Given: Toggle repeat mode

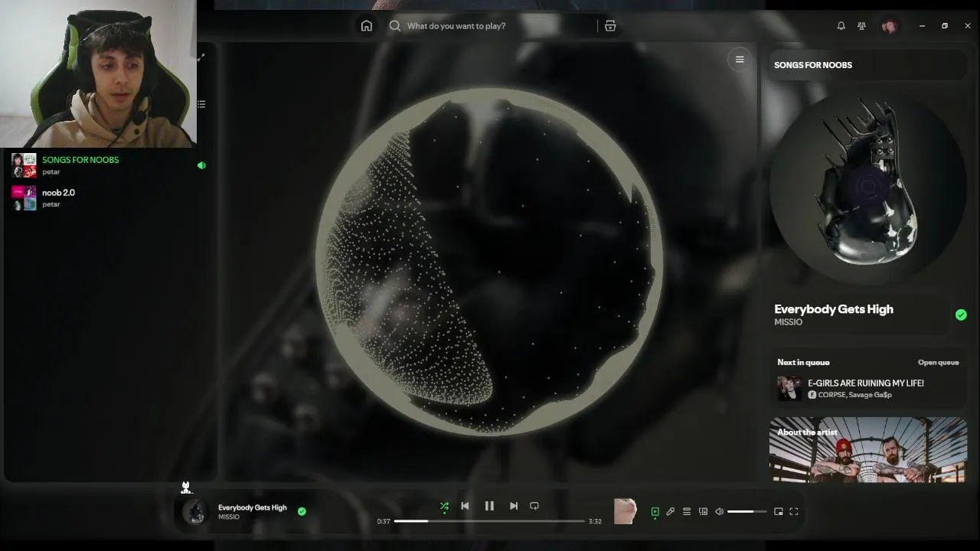Looking at the screenshot, I should [534, 506].
